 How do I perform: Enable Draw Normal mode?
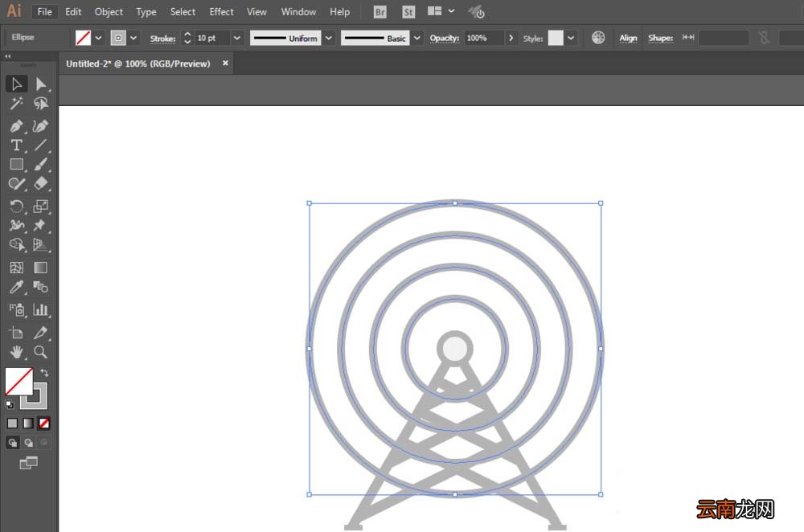[x=13, y=442]
